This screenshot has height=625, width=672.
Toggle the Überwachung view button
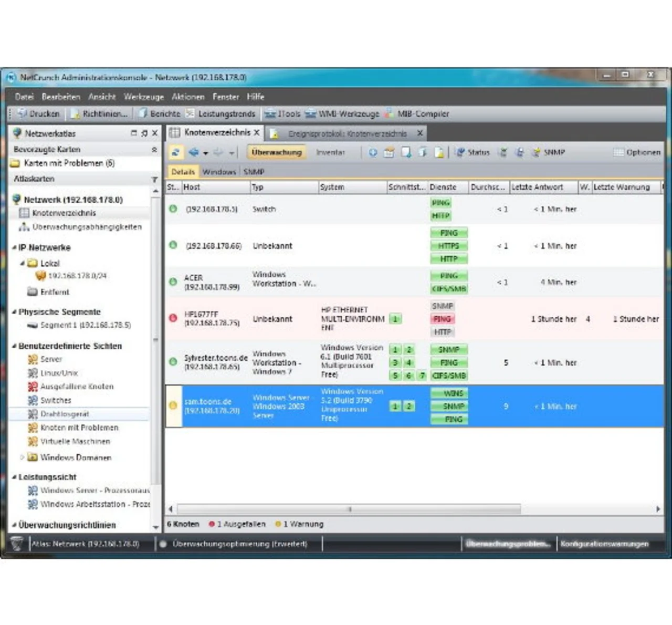(277, 152)
